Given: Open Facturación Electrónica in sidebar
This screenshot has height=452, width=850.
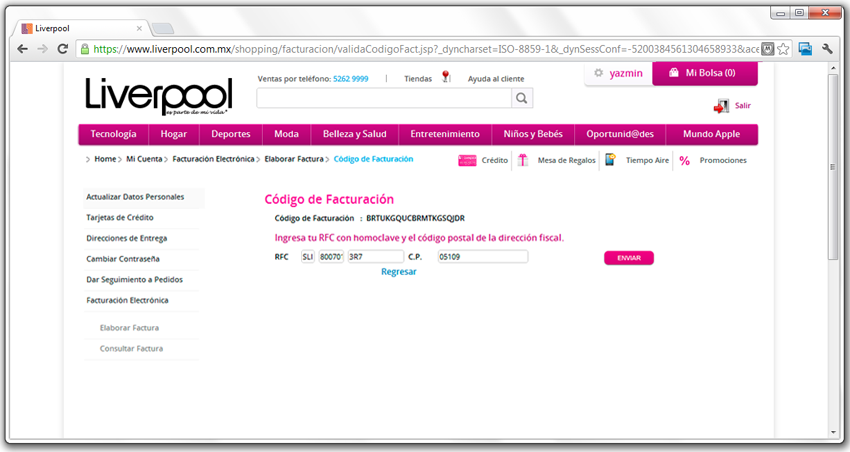Looking at the screenshot, I should (127, 300).
